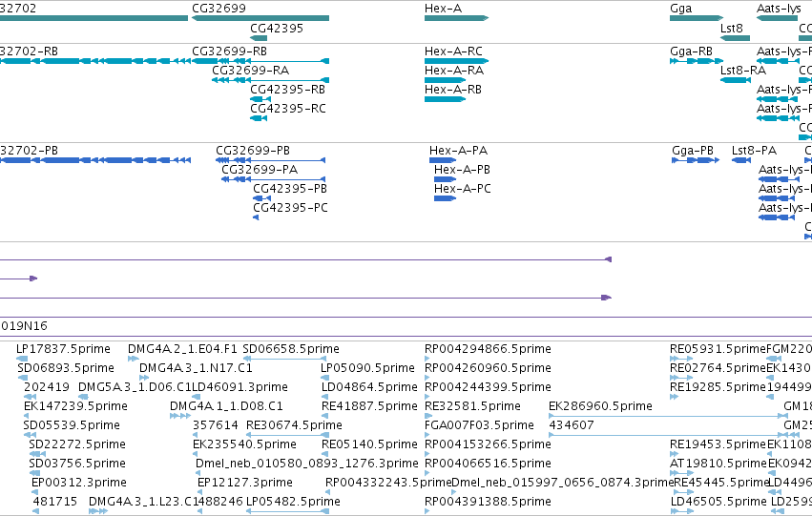Select EST RE30674.5prime
This screenshot has width=812, height=516.
coord(294,425)
